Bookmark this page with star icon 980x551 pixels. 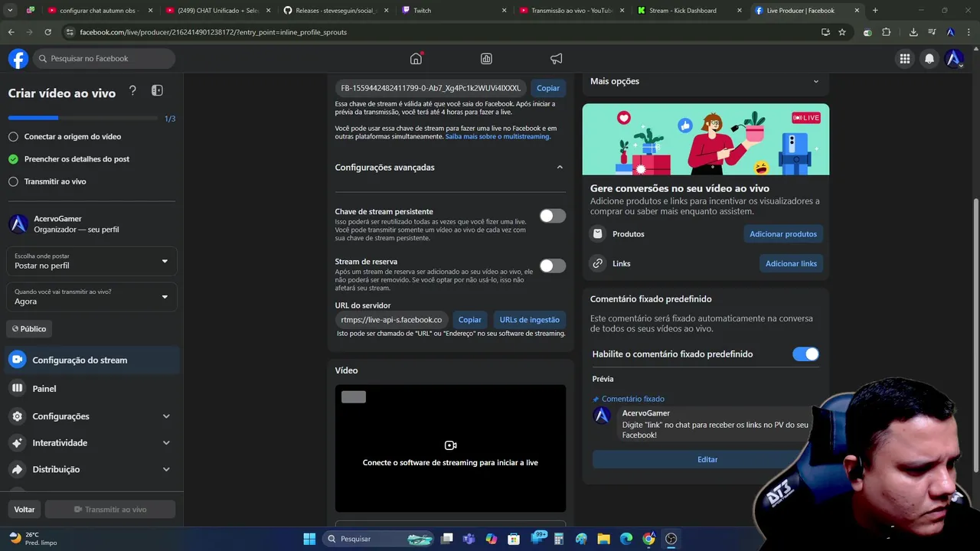point(842,32)
